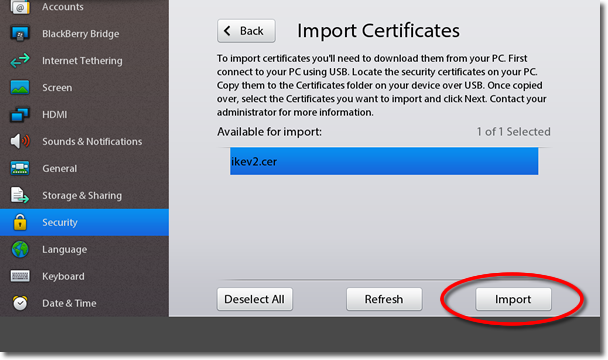Screen dimensions: 608x360
Task: Click the '1 of 1 Selected' text
Action: (513, 132)
